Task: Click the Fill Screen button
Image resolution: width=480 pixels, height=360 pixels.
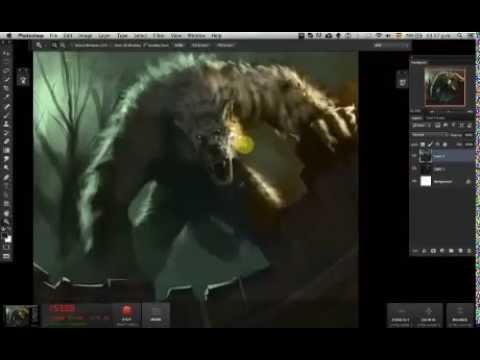Action: click(x=226, y=45)
